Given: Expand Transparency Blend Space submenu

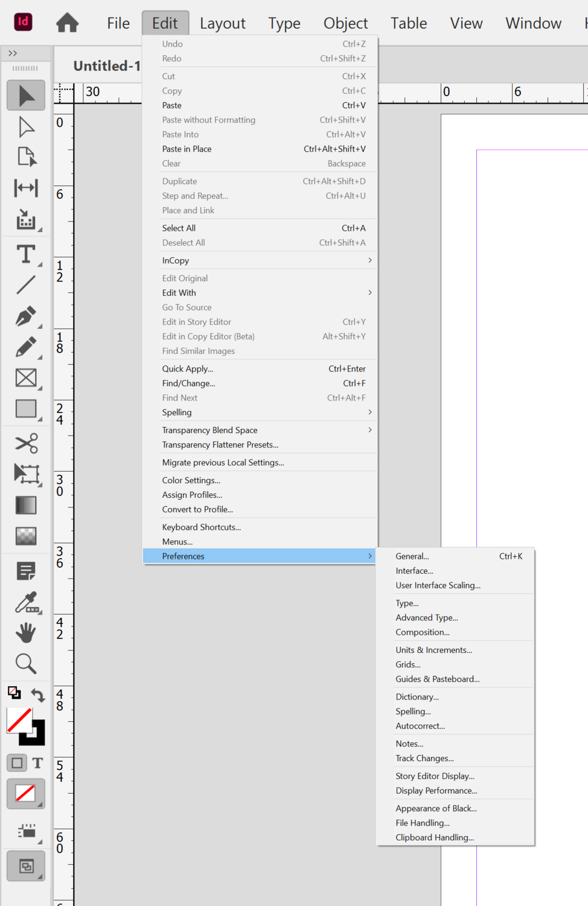Looking at the screenshot, I should click(x=260, y=430).
